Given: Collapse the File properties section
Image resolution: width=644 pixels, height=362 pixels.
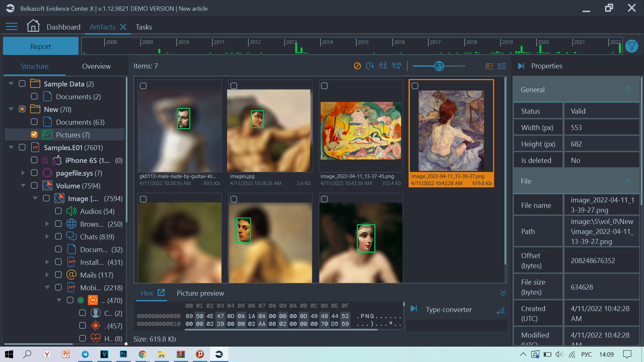Looking at the screenshot, I should tap(629, 181).
